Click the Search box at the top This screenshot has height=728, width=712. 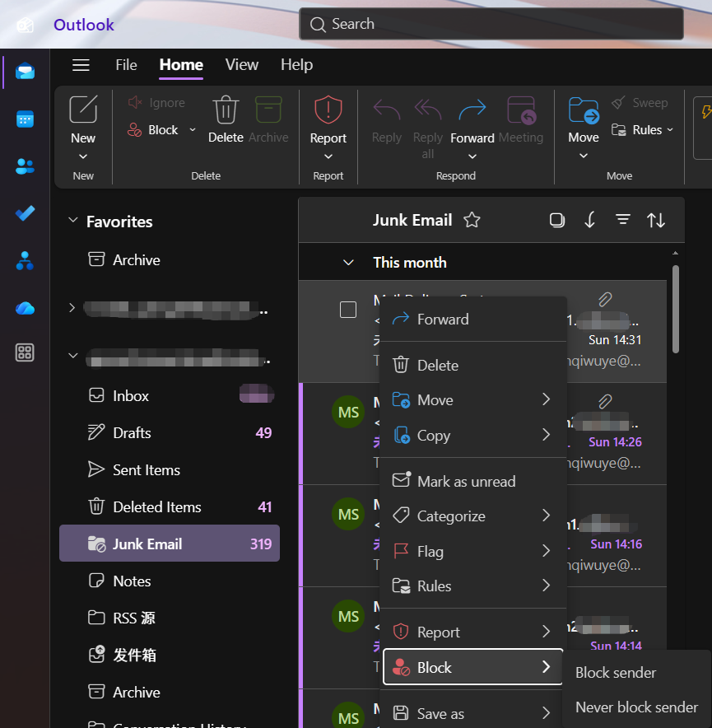(x=491, y=24)
